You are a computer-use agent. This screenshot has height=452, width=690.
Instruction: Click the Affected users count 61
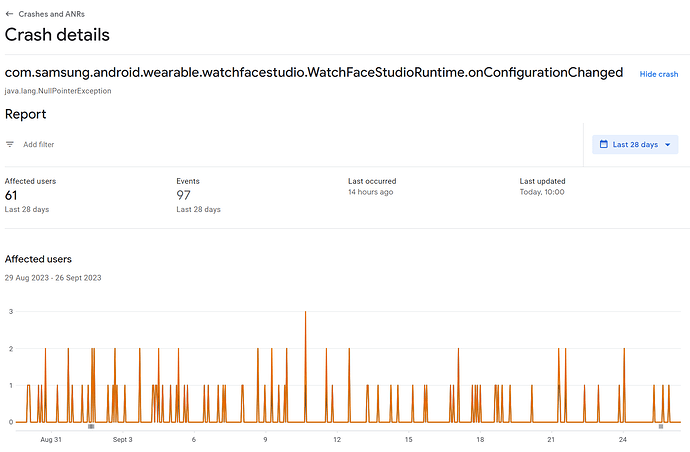pos(13,195)
